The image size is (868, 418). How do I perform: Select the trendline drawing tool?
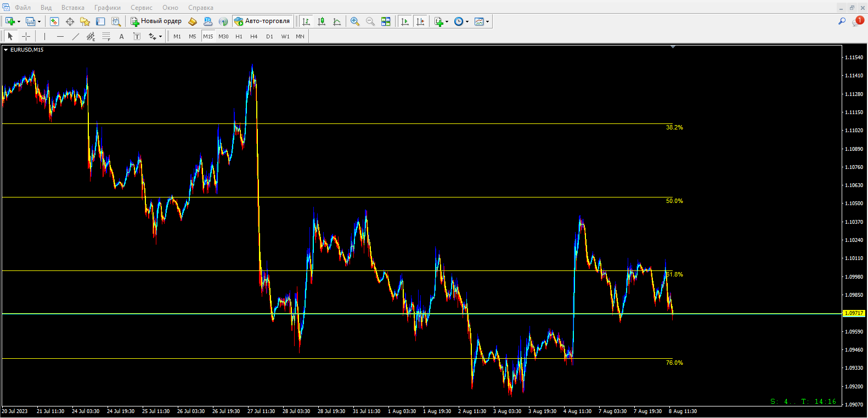point(76,36)
